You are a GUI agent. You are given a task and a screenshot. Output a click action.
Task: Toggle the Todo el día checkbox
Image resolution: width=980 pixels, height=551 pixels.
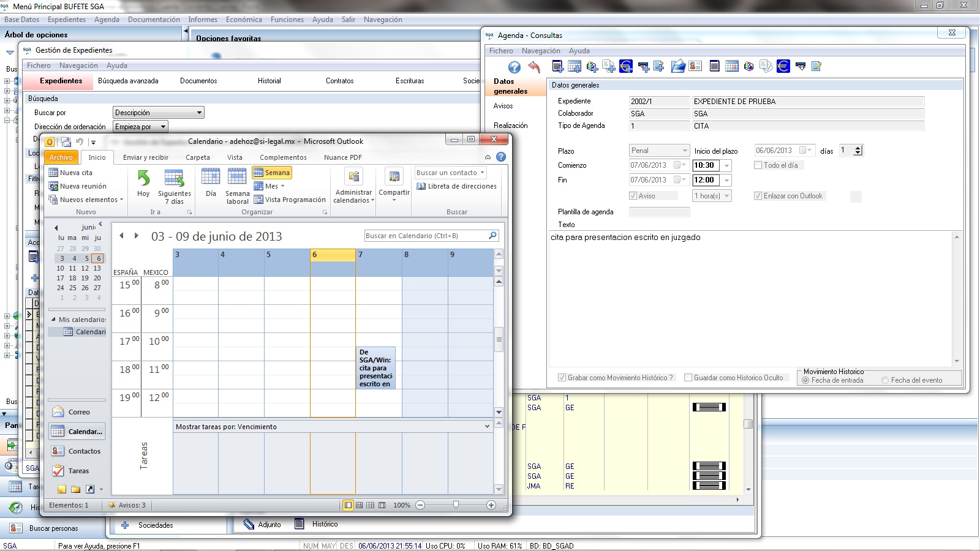[758, 165]
